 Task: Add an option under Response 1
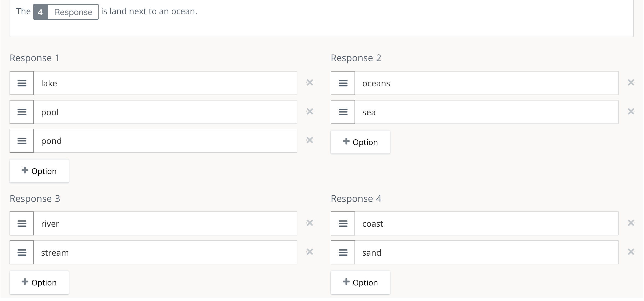[x=39, y=171]
